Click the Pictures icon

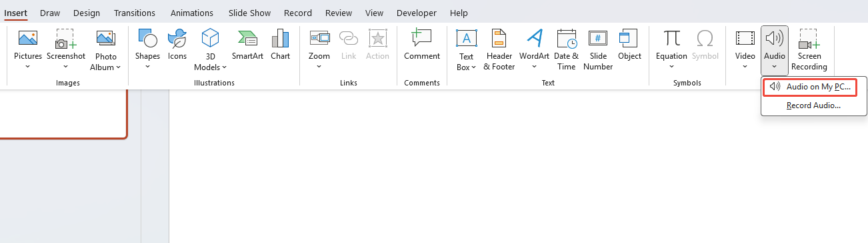tap(28, 39)
